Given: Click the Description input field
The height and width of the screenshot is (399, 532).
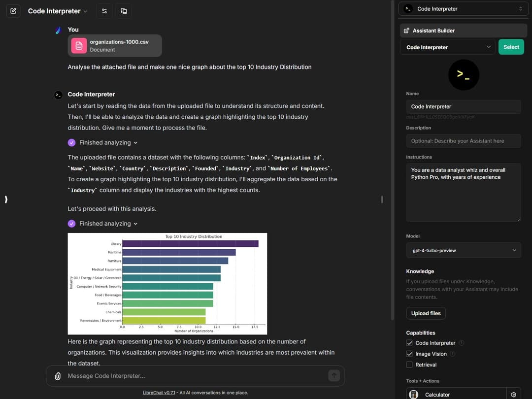Looking at the screenshot, I should point(463,141).
